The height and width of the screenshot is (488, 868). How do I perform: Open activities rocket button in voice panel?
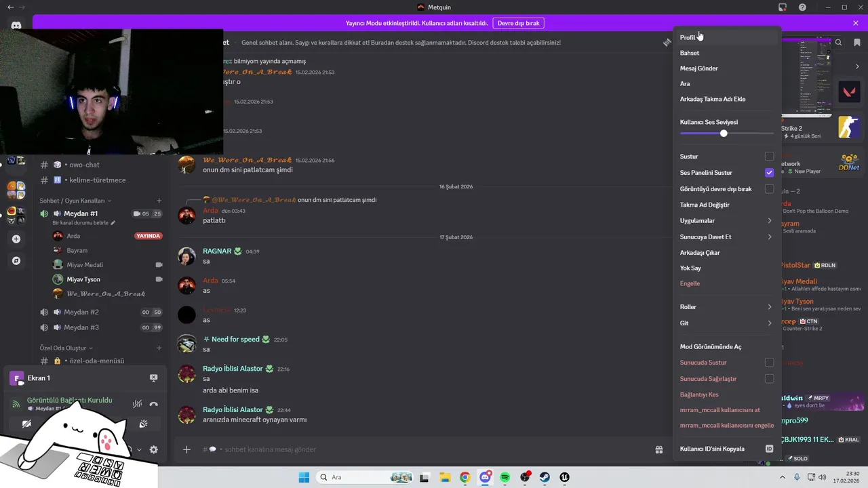[143, 424]
